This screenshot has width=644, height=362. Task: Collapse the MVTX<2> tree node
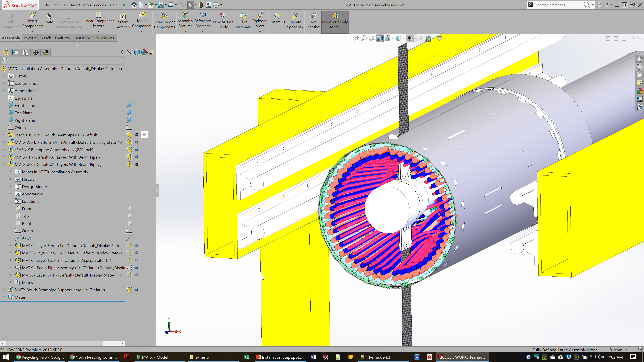(x=3, y=164)
